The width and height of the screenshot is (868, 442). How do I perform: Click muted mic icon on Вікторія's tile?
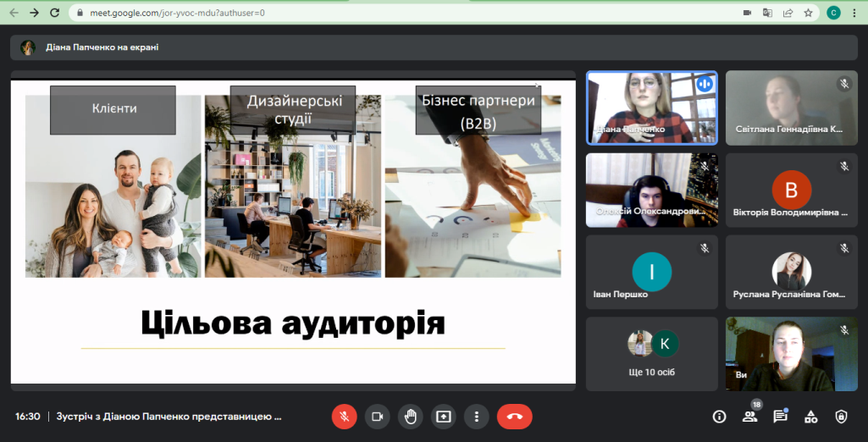[x=844, y=166]
